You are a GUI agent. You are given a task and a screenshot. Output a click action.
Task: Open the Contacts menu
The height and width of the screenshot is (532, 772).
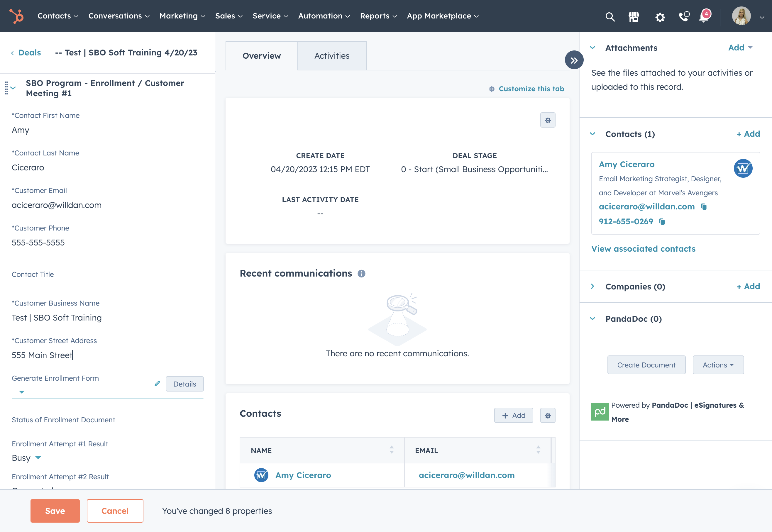(58, 16)
